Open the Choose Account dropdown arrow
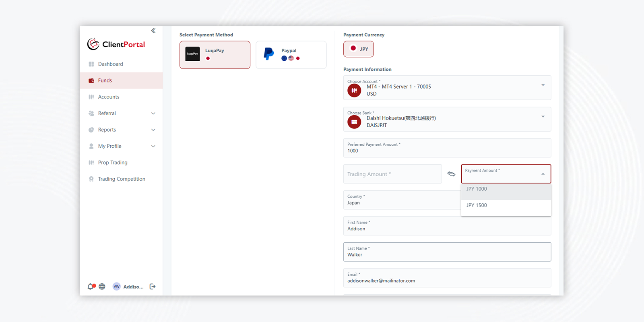The image size is (644, 322). click(x=543, y=85)
